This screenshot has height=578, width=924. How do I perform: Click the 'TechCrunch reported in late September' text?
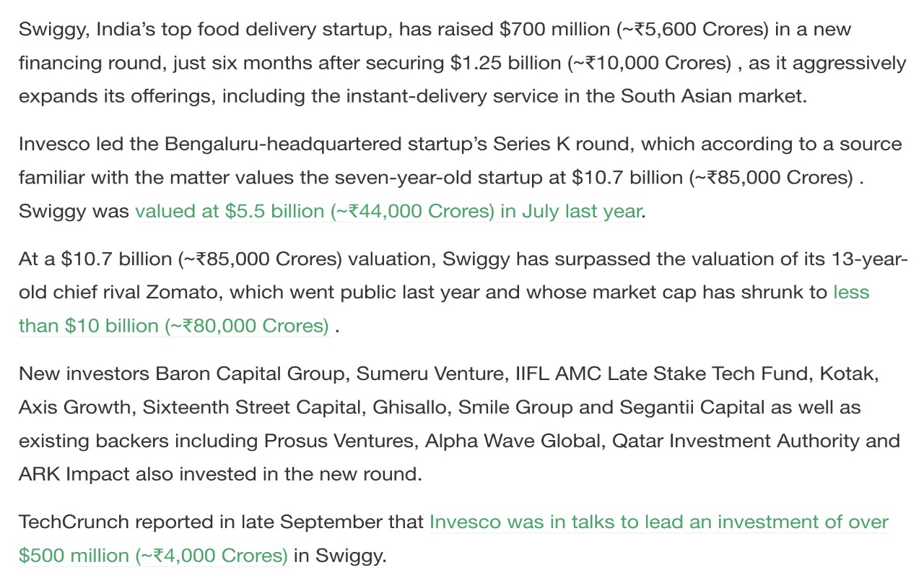coord(220,522)
